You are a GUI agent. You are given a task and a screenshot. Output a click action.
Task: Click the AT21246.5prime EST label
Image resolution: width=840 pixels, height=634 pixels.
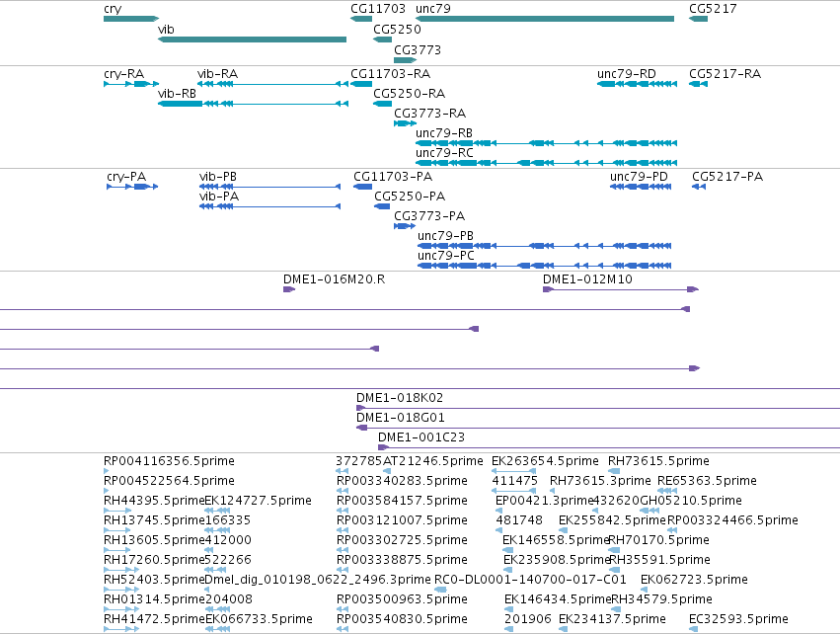(433, 461)
